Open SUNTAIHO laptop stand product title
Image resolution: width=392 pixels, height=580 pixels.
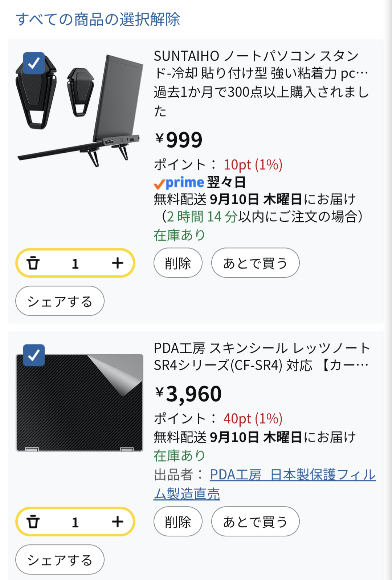point(261,65)
